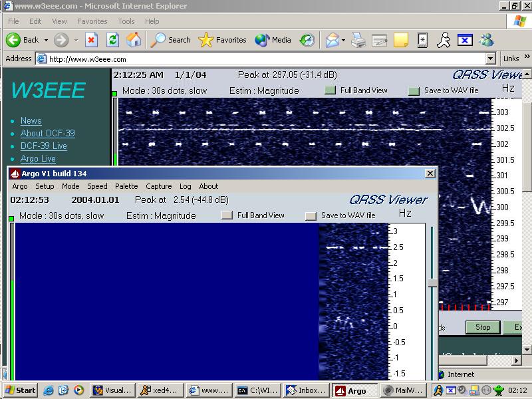Expand the Address bar dropdown

click(490, 59)
